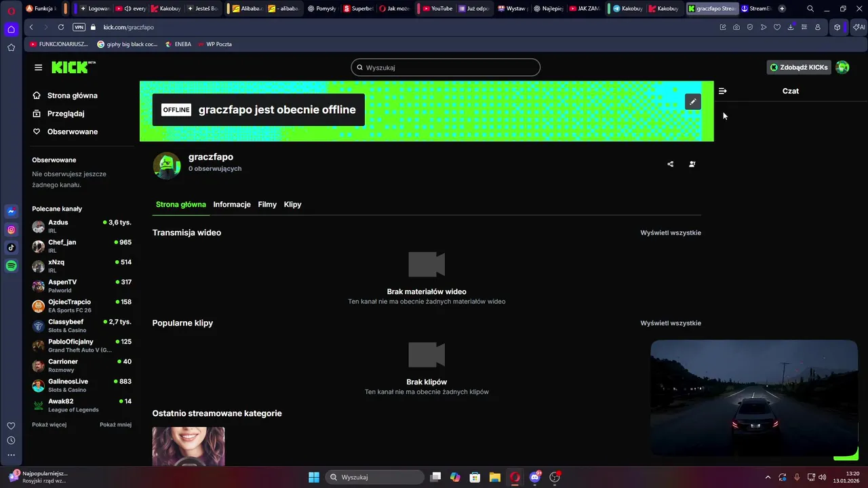Click the picture-in-picture driving video

coord(754,398)
